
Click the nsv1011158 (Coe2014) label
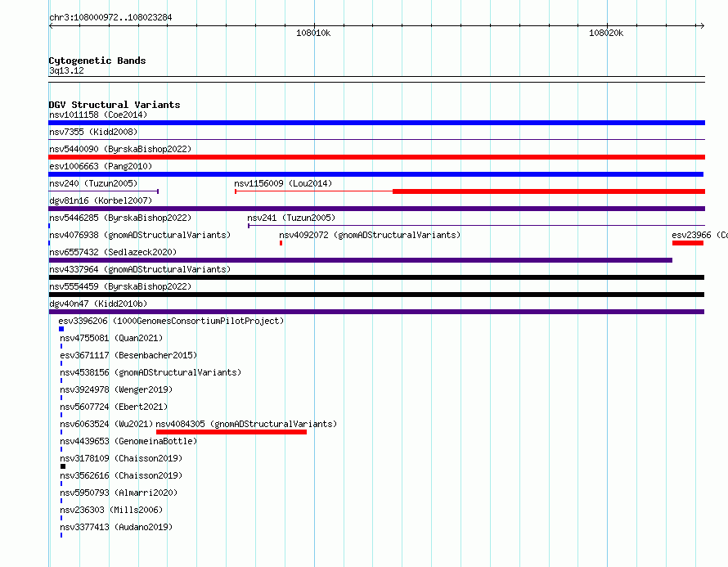pos(98,115)
